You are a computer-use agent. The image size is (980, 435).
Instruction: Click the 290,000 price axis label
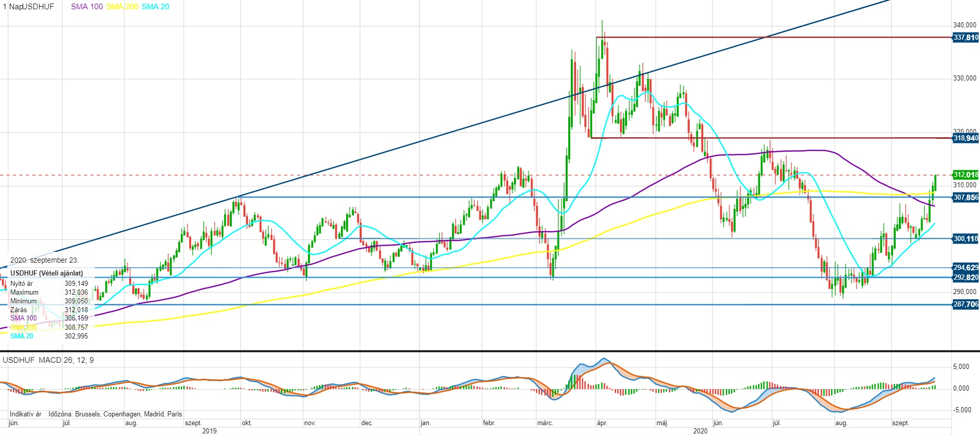[x=965, y=292]
